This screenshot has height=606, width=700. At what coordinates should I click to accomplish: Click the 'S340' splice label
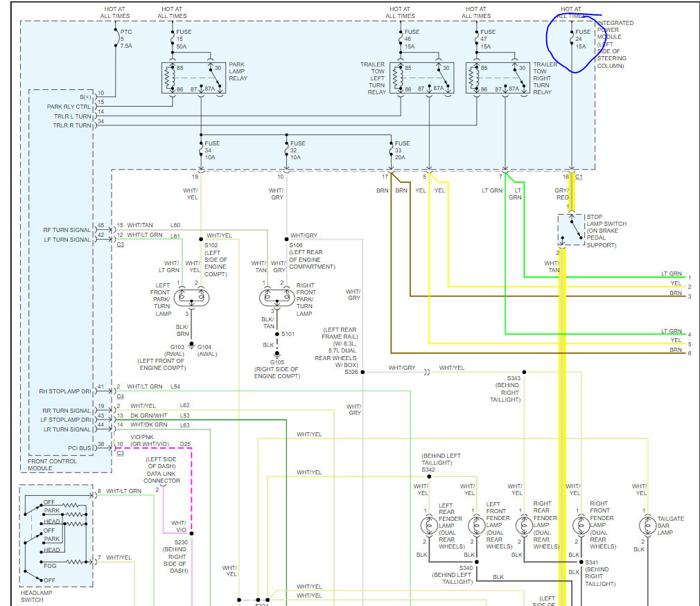point(466,568)
